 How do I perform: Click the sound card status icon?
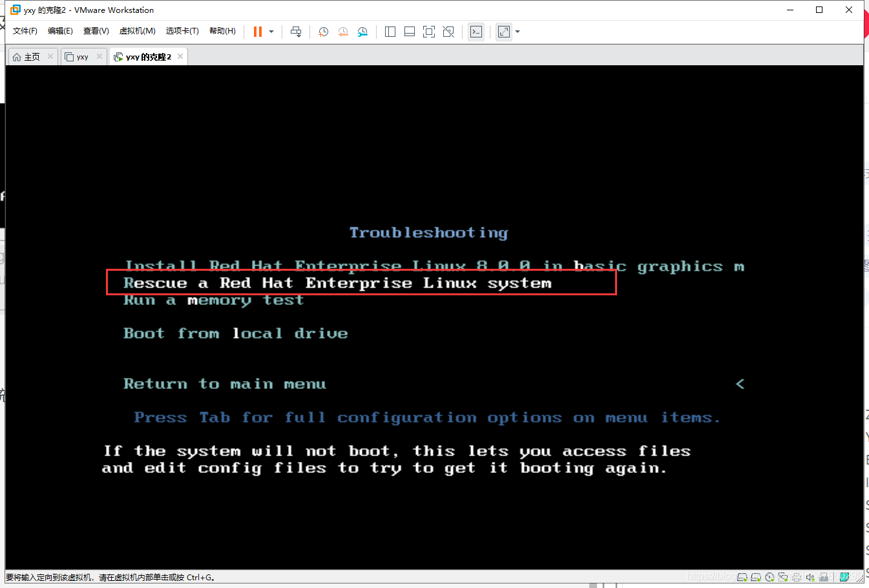810,577
